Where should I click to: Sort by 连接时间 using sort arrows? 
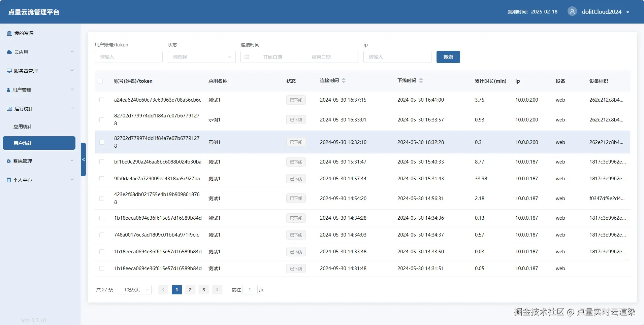tap(344, 81)
